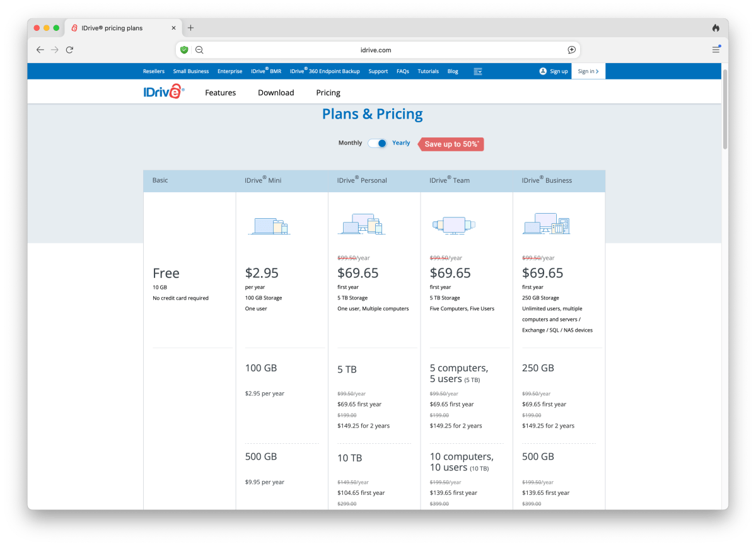Open the Pricing page

[328, 93]
